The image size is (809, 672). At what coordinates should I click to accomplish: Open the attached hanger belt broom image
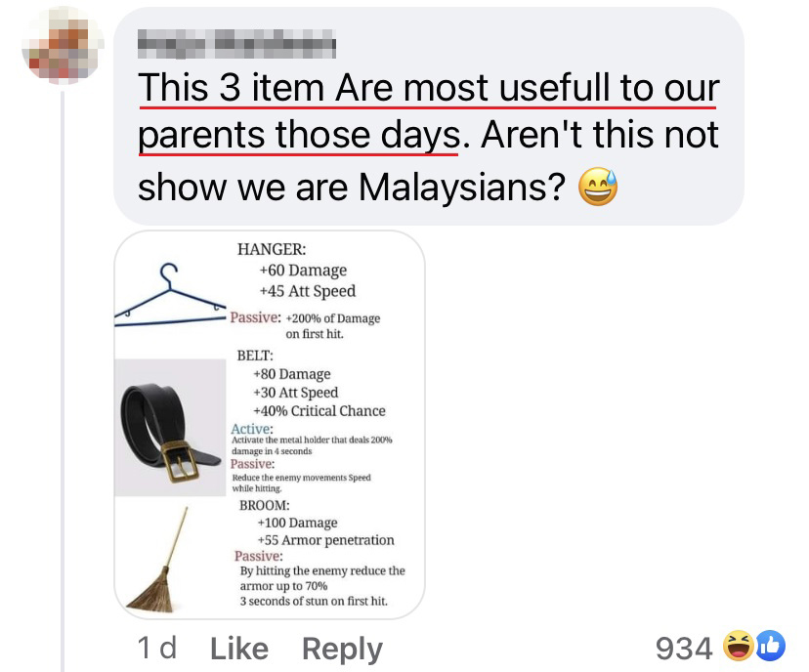(x=270, y=425)
